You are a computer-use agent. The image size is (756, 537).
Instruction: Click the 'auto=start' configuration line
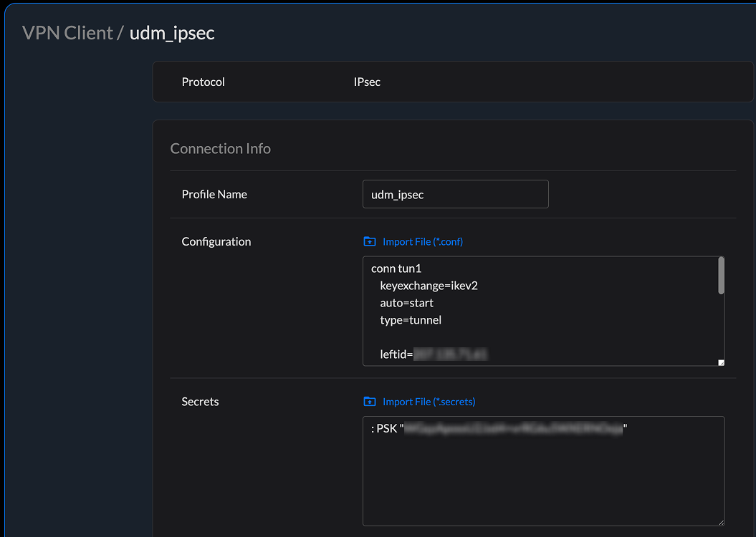pos(406,303)
